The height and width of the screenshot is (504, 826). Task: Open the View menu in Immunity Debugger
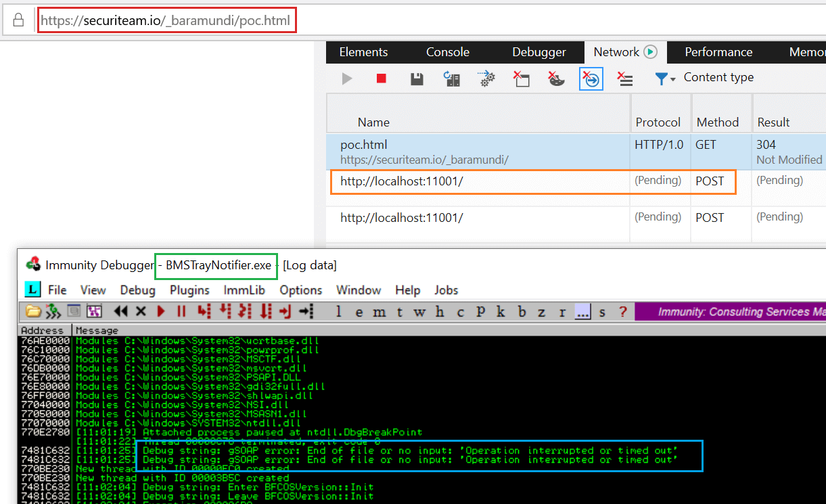(x=93, y=290)
